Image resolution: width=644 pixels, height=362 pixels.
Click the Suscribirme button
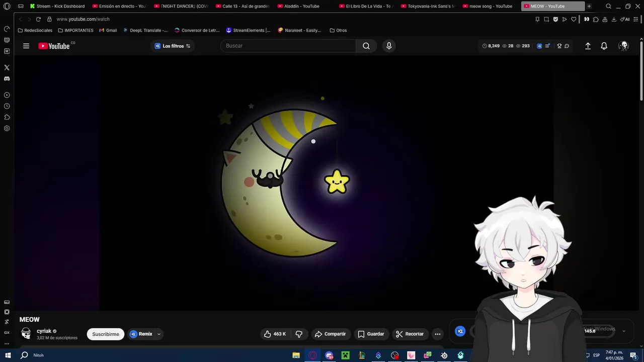(106, 334)
